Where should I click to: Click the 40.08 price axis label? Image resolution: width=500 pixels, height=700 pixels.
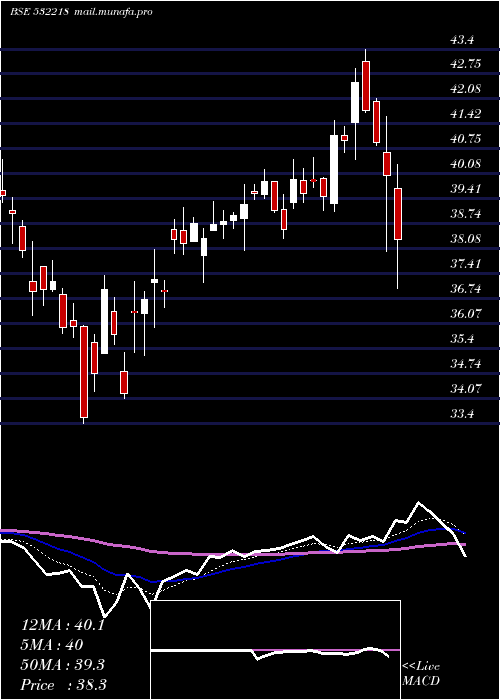[466, 164]
